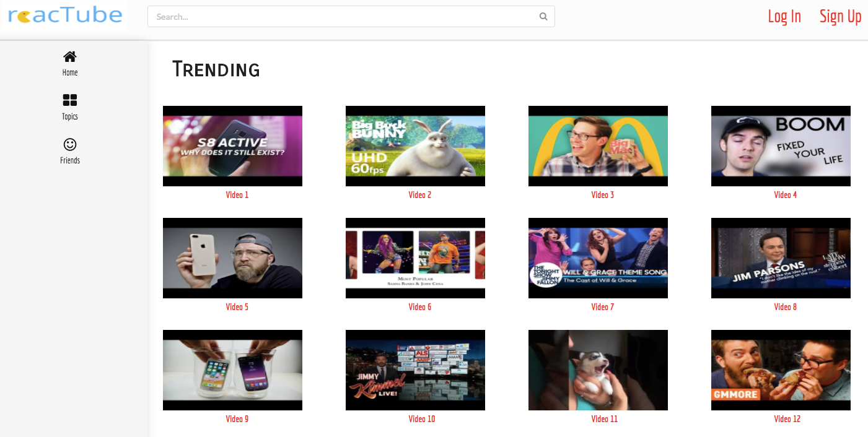Open the husky puppy thumbnail

click(598, 370)
